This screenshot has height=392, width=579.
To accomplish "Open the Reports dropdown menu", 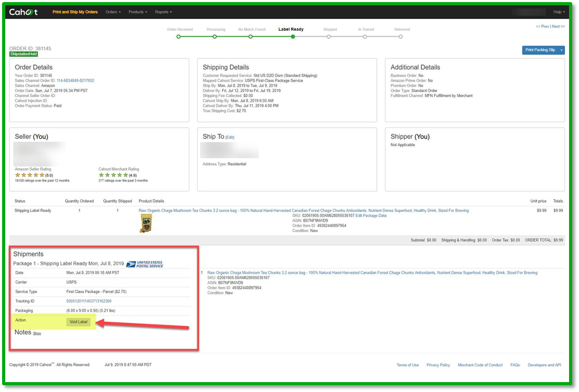I will [163, 12].
